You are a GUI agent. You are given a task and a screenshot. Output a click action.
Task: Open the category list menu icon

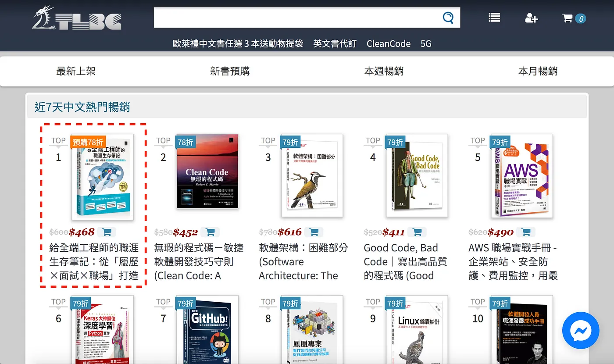point(494,18)
